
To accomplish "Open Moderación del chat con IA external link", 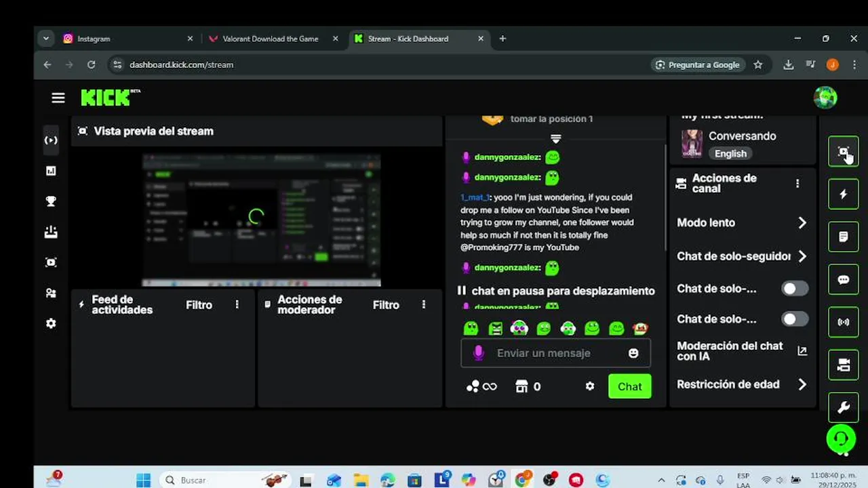I will [x=802, y=350].
